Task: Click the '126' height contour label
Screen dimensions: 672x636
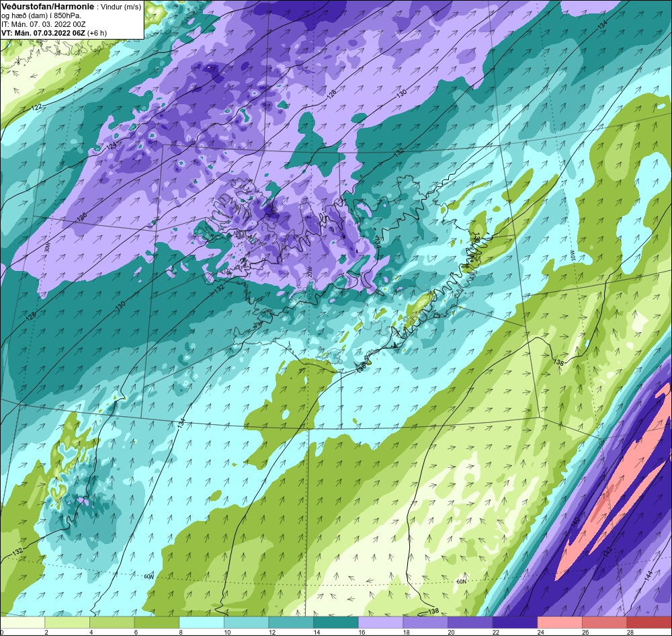Action: click(82, 216)
